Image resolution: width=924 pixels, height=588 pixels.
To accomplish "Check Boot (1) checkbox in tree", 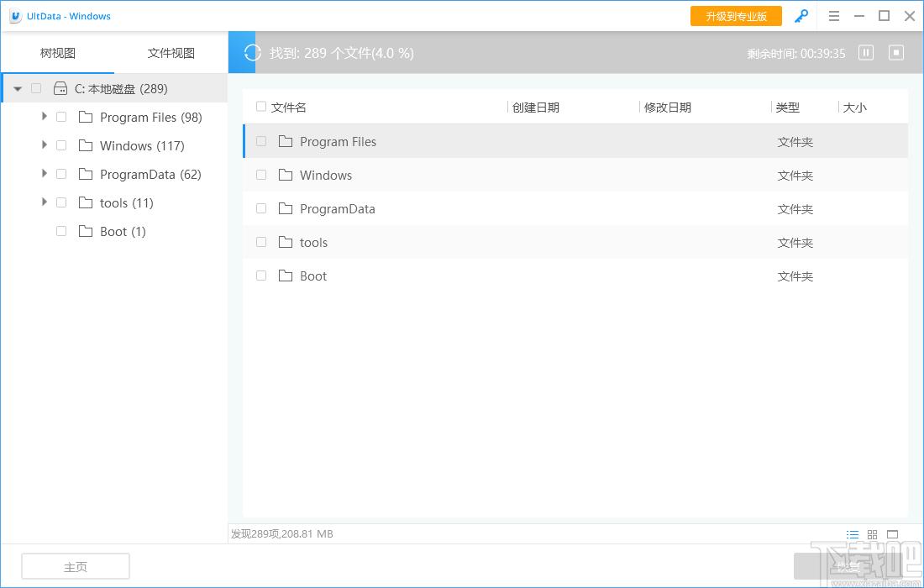I will point(61,231).
